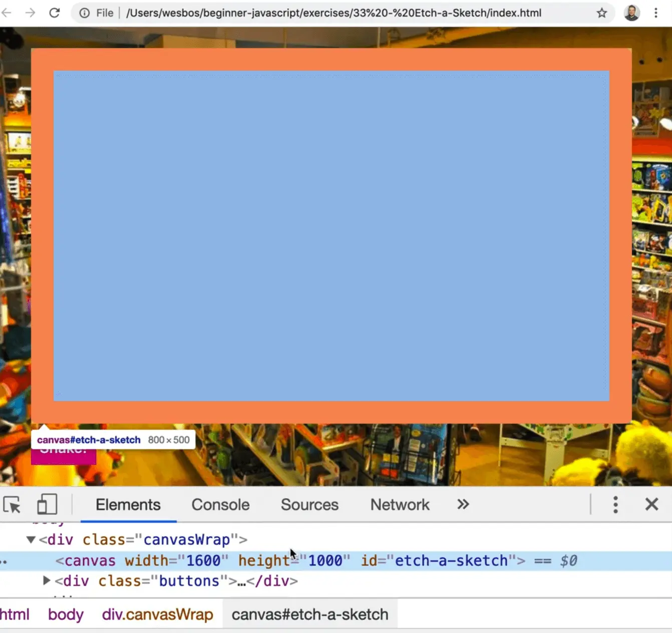Image resolution: width=672 pixels, height=633 pixels.
Task: Bookmark this page with the star
Action: tap(602, 13)
